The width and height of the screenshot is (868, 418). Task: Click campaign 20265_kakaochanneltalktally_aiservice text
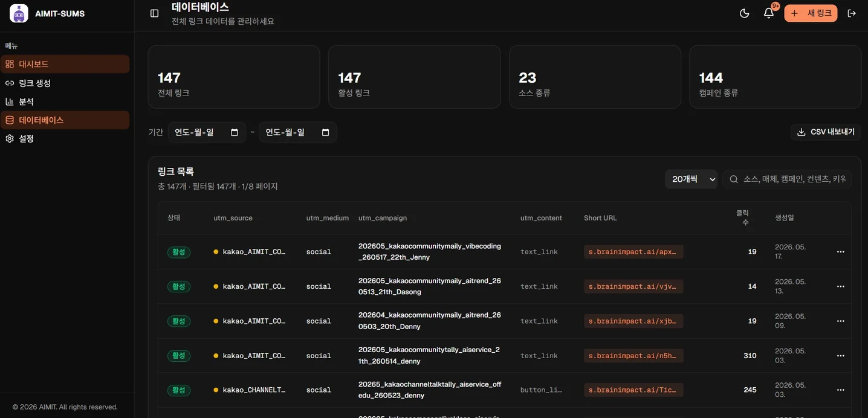click(430, 390)
